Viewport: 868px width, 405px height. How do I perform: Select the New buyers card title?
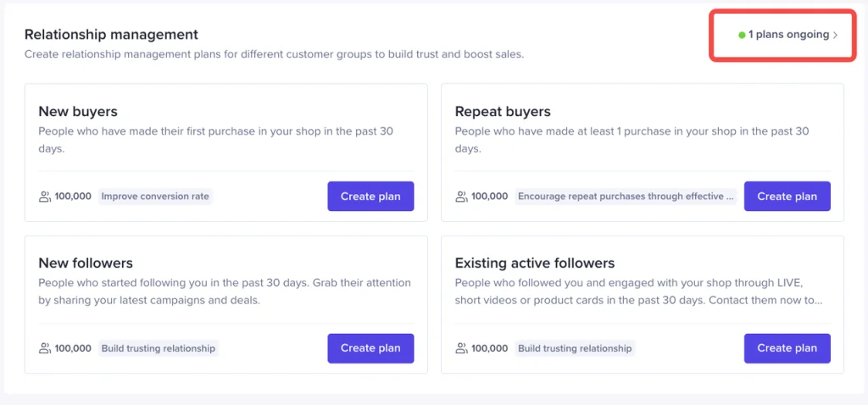(78, 111)
